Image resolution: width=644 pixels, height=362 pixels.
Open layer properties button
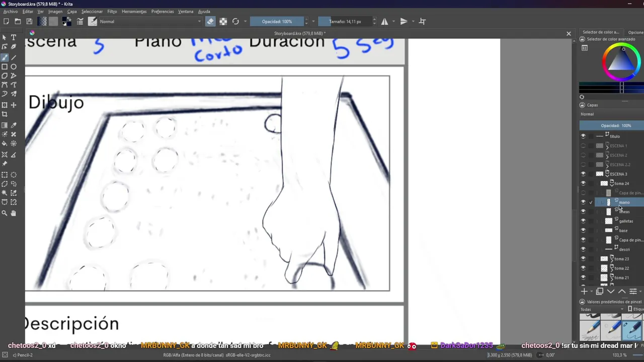pyautogui.click(x=633, y=292)
